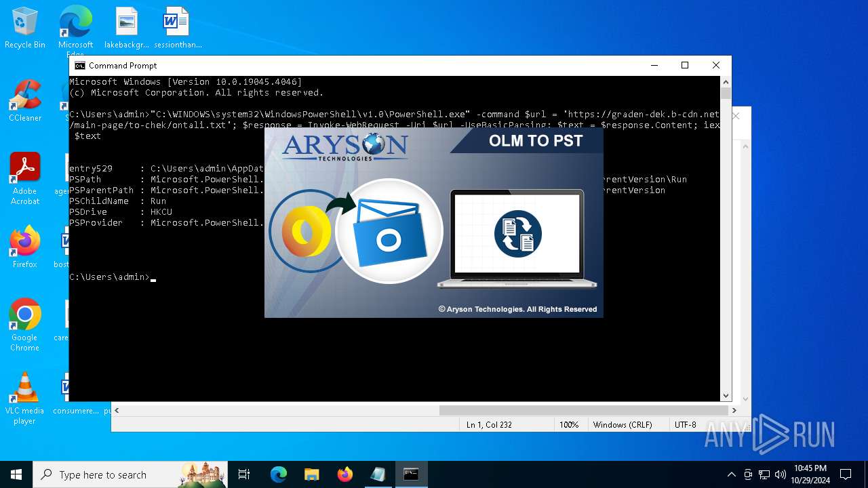Click the PSDrive : HKCU output line
The height and width of the screenshot is (488, 868).
(121, 212)
